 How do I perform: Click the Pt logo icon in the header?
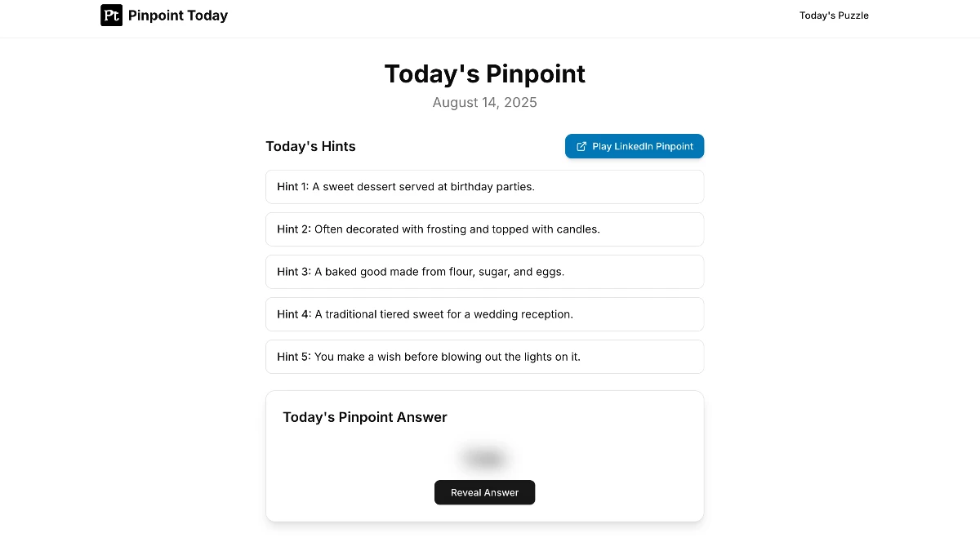pos(111,15)
